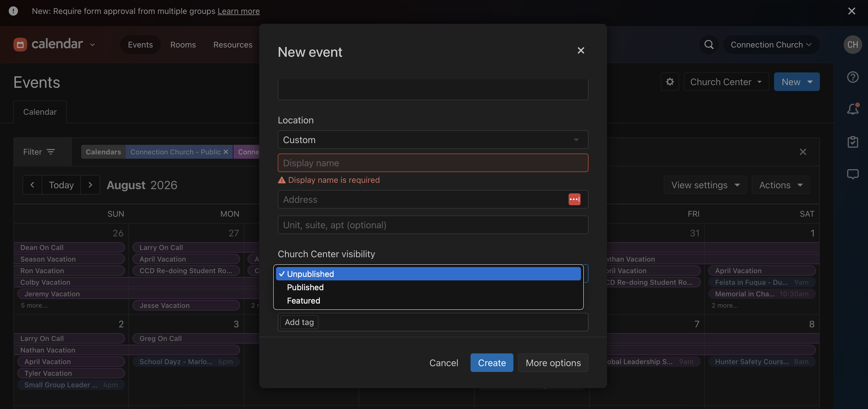Viewport: 868px width, 409px height.
Task: Open the Colby Vacation event
Action: [x=136, y=282]
